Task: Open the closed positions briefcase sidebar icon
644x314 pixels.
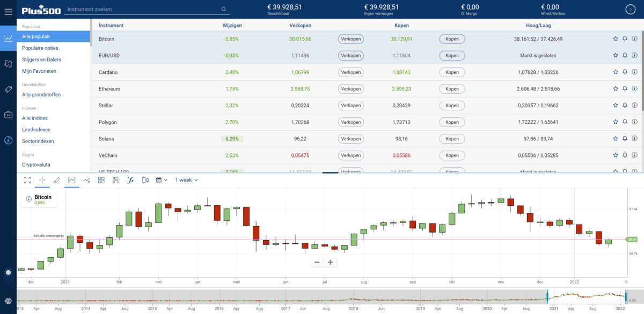Action: coord(8,115)
